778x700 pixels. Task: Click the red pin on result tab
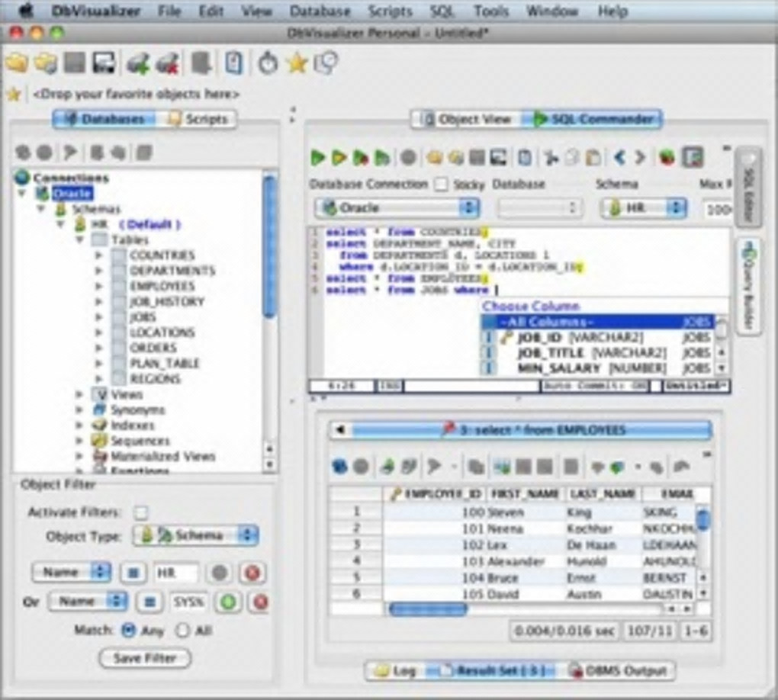pos(448,429)
